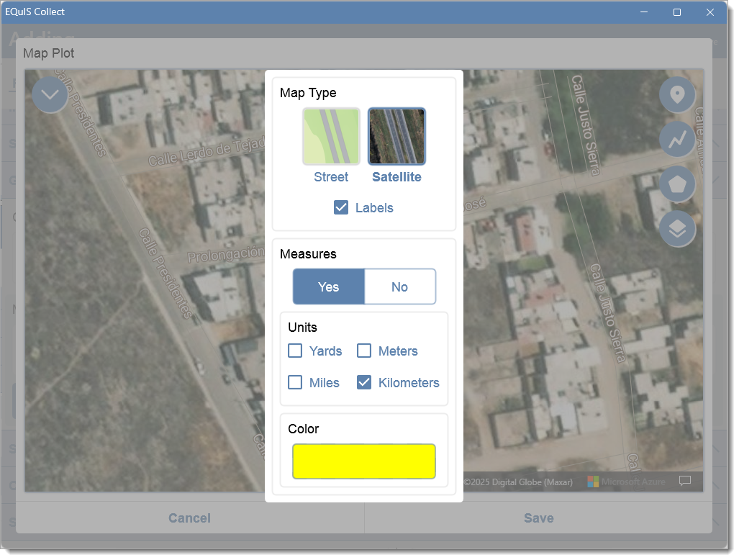Maximize the EQuIS Collect window
The image size is (739, 560).
[x=677, y=12]
